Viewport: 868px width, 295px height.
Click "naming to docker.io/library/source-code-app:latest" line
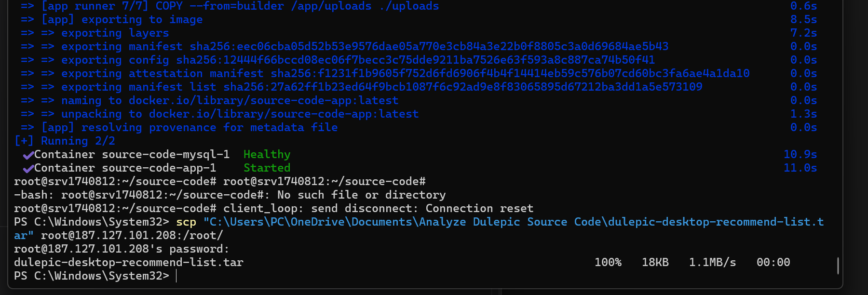pyautogui.click(x=210, y=100)
